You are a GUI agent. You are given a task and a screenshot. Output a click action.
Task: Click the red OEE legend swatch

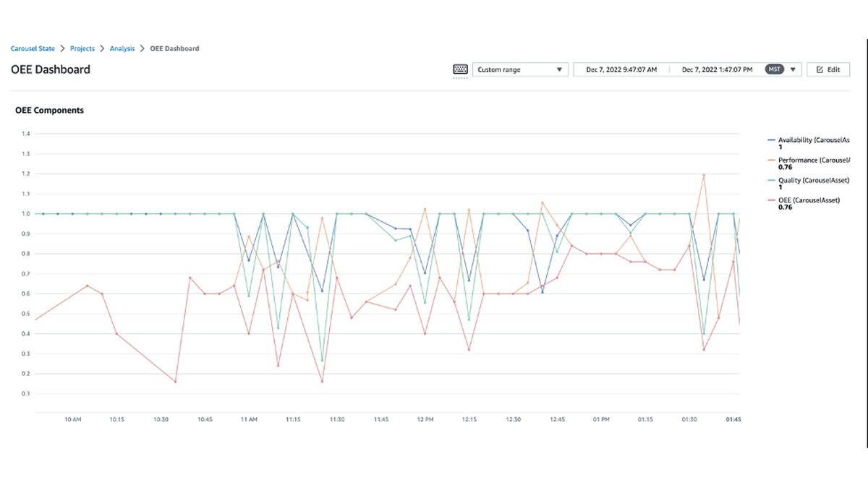(771, 200)
